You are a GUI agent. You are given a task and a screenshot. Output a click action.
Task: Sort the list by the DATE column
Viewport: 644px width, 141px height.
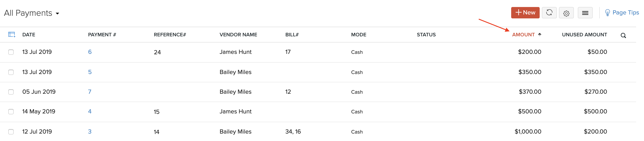[28, 34]
